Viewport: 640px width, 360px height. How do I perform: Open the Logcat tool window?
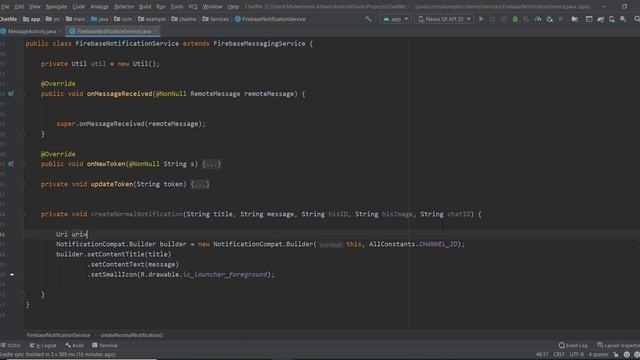tap(43, 345)
